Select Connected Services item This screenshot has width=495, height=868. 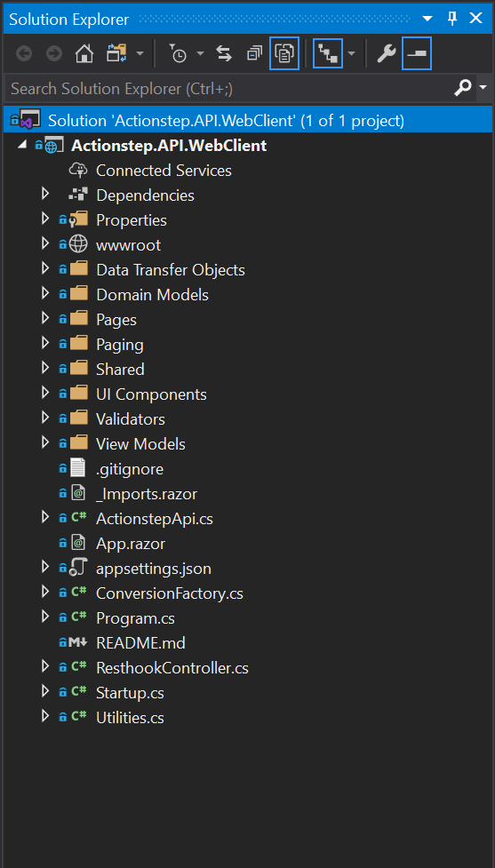tap(164, 171)
